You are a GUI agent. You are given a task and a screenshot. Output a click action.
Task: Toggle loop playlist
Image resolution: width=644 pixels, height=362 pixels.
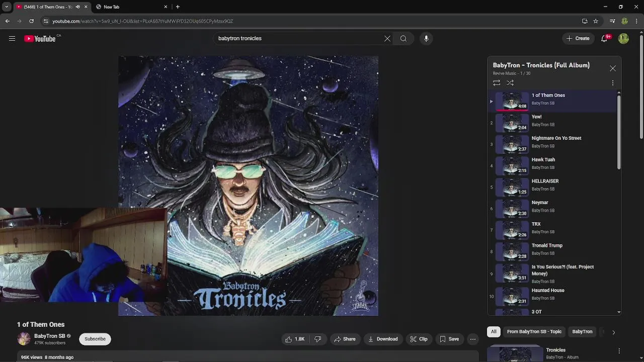497,83
